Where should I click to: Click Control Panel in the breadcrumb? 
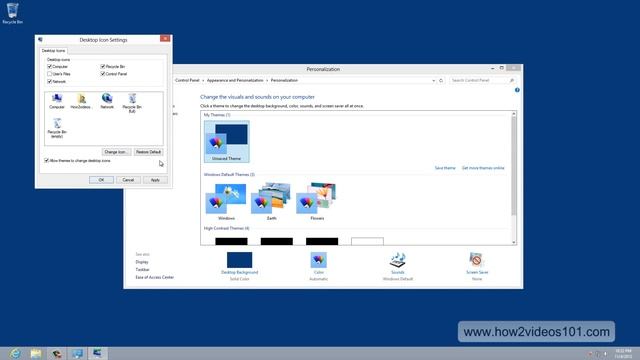[187, 80]
